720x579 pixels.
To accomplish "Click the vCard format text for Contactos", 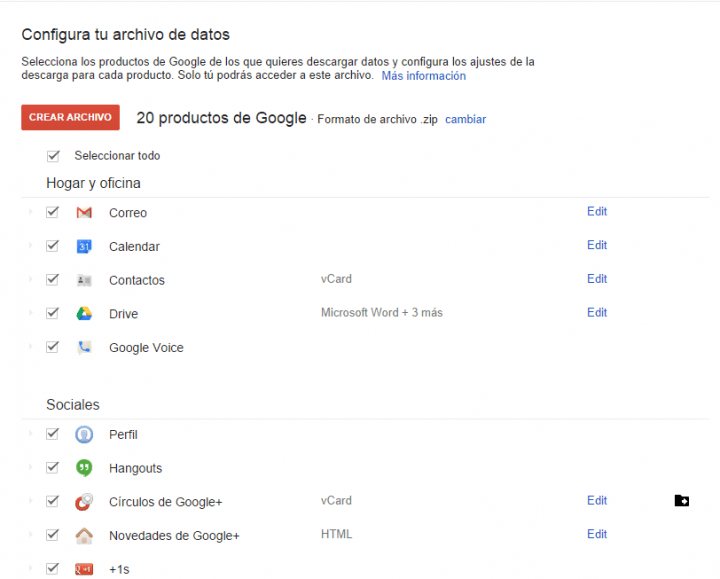I will coord(336,279).
